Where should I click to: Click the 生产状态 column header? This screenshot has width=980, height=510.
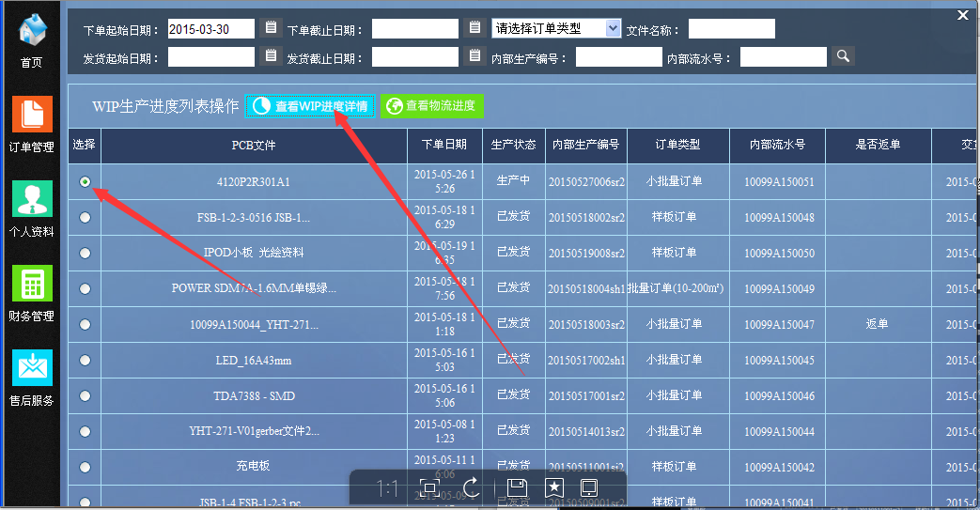(513, 146)
